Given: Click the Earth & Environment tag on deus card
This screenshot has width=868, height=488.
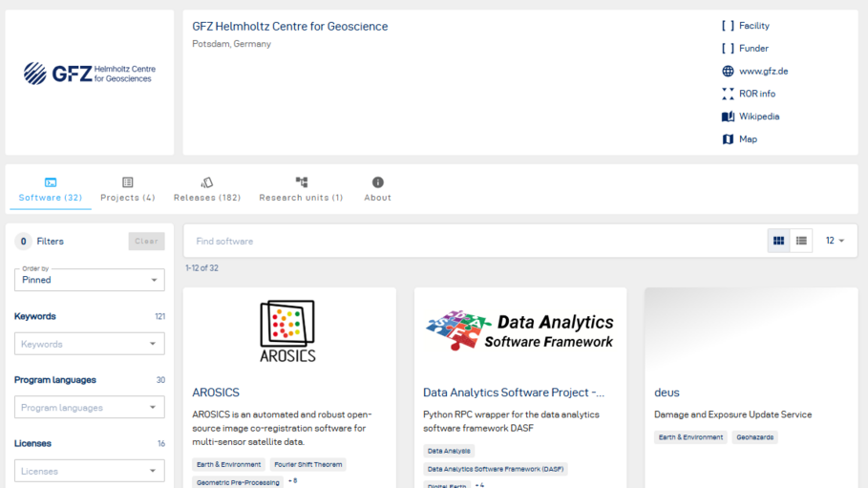Looking at the screenshot, I should [x=690, y=437].
